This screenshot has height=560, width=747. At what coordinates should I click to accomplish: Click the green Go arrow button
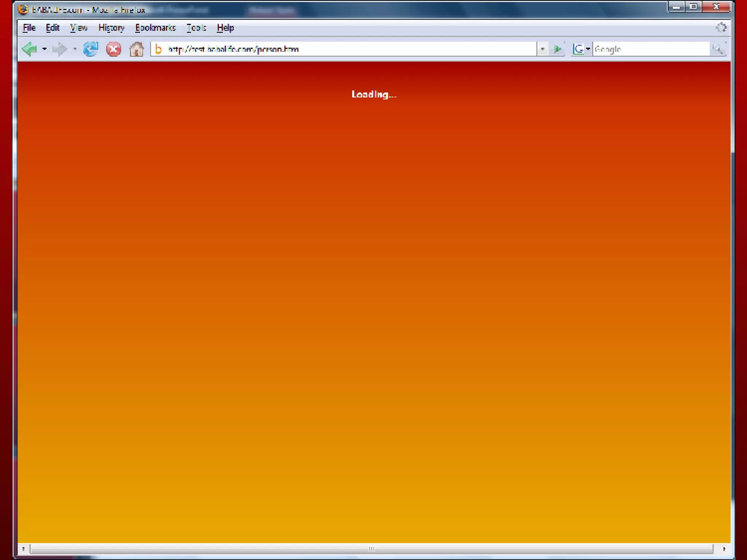pyautogui.click(x=557, y=49)
